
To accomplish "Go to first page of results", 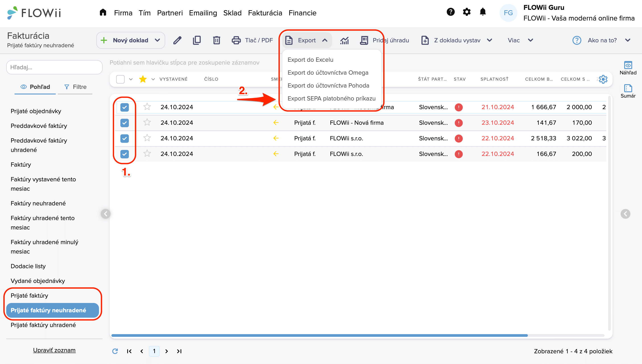I will [x=129, y=351].
